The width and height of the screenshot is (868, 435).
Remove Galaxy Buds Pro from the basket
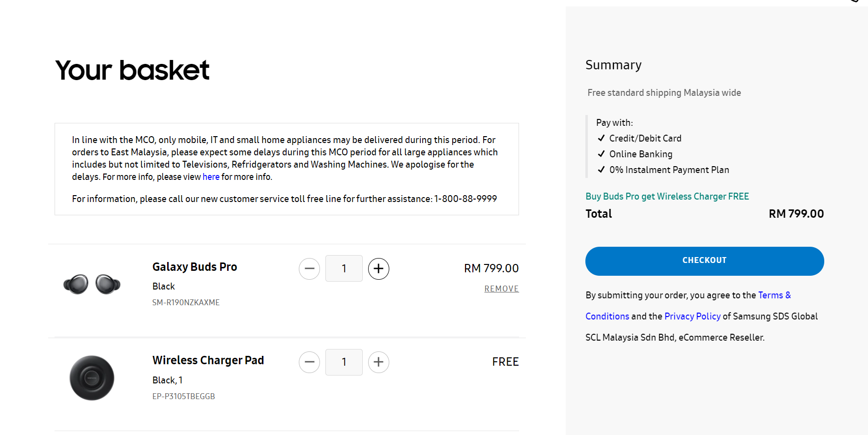tap(501, 289)
